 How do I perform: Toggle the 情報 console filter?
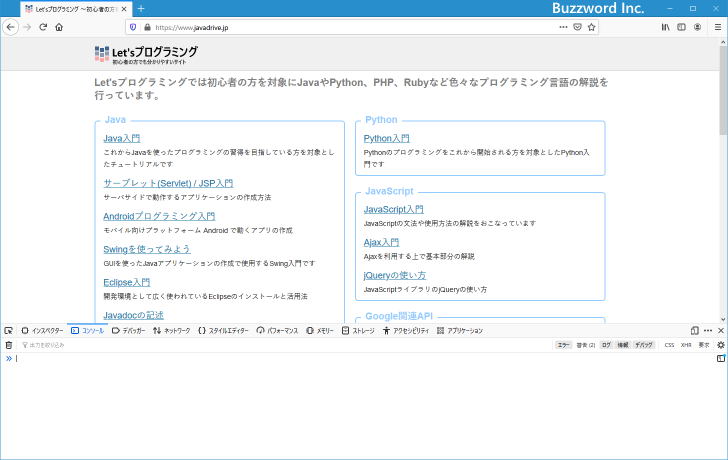[623, 345]
